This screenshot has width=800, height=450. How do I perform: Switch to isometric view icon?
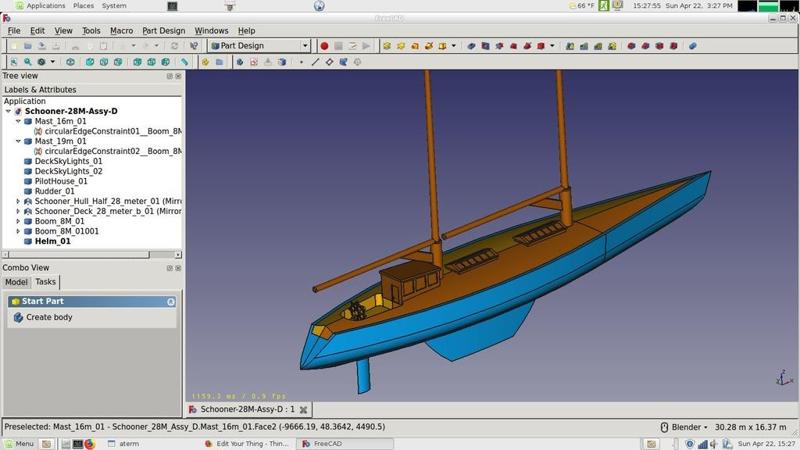click(71, 62)
